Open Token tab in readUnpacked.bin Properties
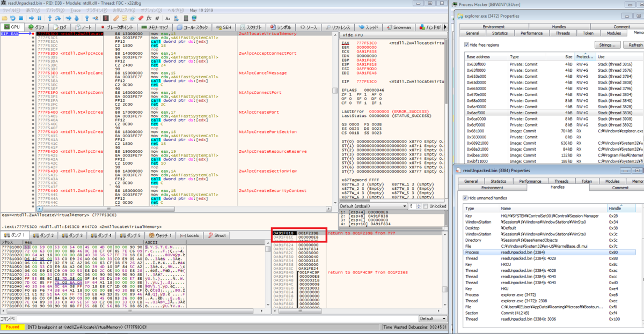The height and width of the screenshot is (334, 644). 587,181
